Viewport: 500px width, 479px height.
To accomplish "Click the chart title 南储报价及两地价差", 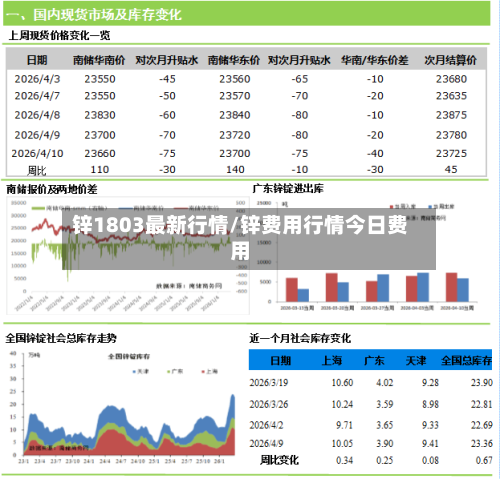I will pyautogui.click(x=52, y=189).
